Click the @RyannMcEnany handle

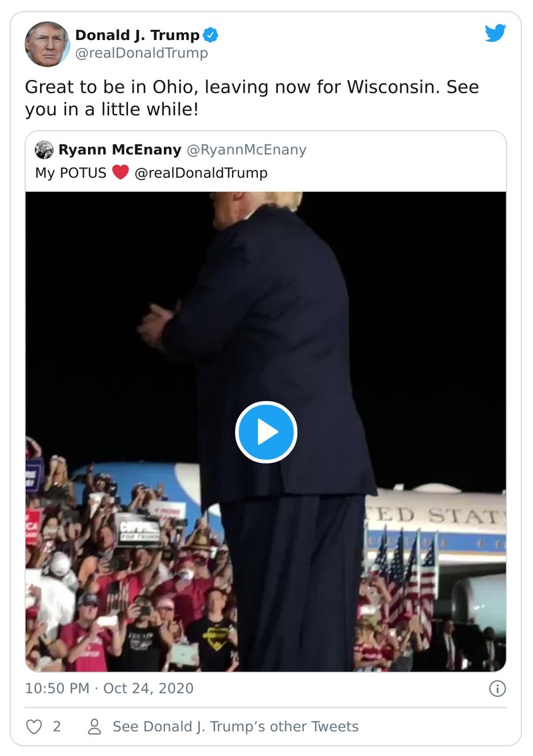(x=247, y=149)
